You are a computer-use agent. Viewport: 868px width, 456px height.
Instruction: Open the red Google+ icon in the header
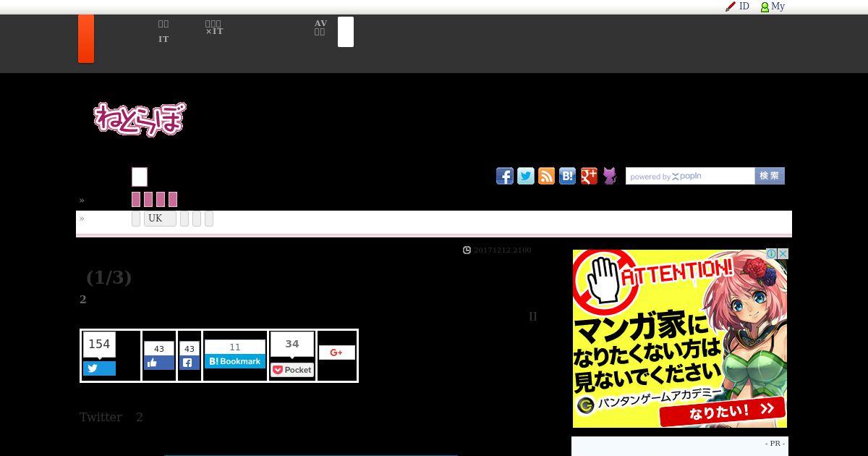coord(589,176)
